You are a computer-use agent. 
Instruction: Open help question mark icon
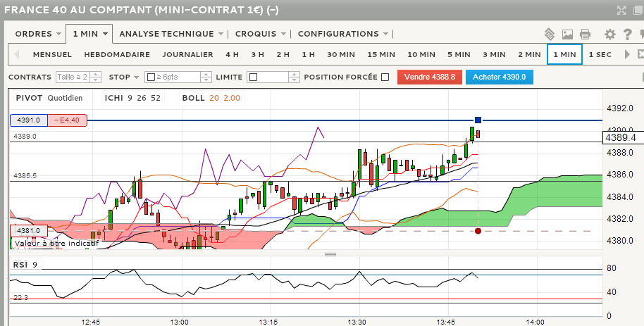pyautogui.click(x=627, y=34)
